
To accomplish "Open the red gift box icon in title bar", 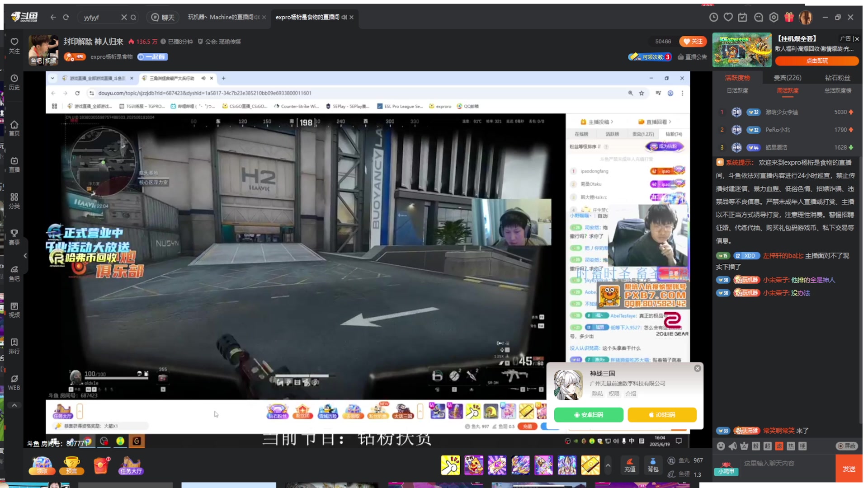I will pos(789,17).
